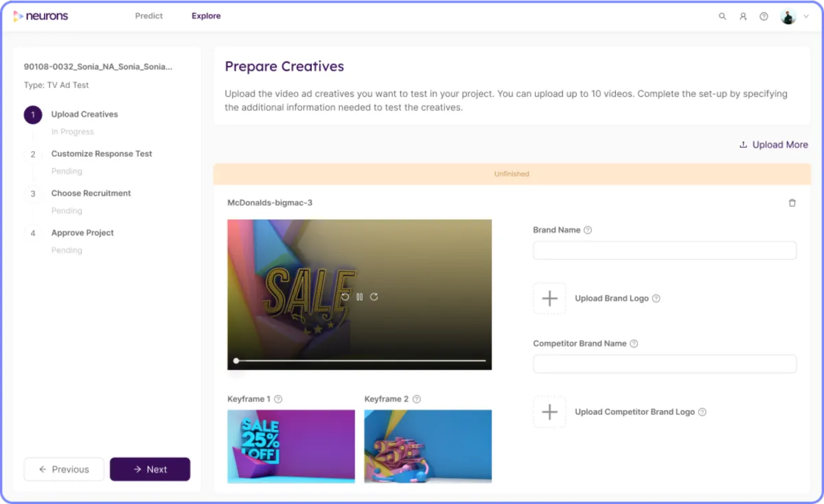Rewind the video with back arrow icon
This screenshot has width=824, height=504.
coord(345,297)
